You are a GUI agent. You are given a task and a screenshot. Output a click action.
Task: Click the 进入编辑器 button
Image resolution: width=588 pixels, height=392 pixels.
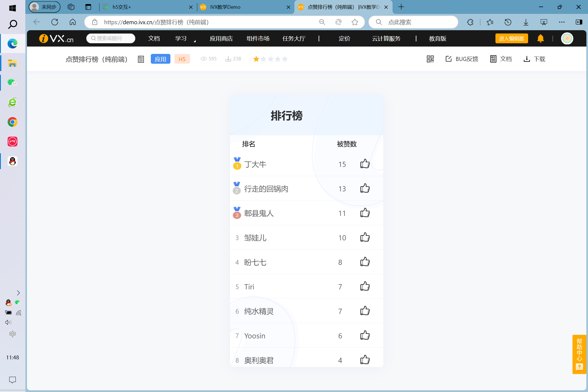coord(511,38)
